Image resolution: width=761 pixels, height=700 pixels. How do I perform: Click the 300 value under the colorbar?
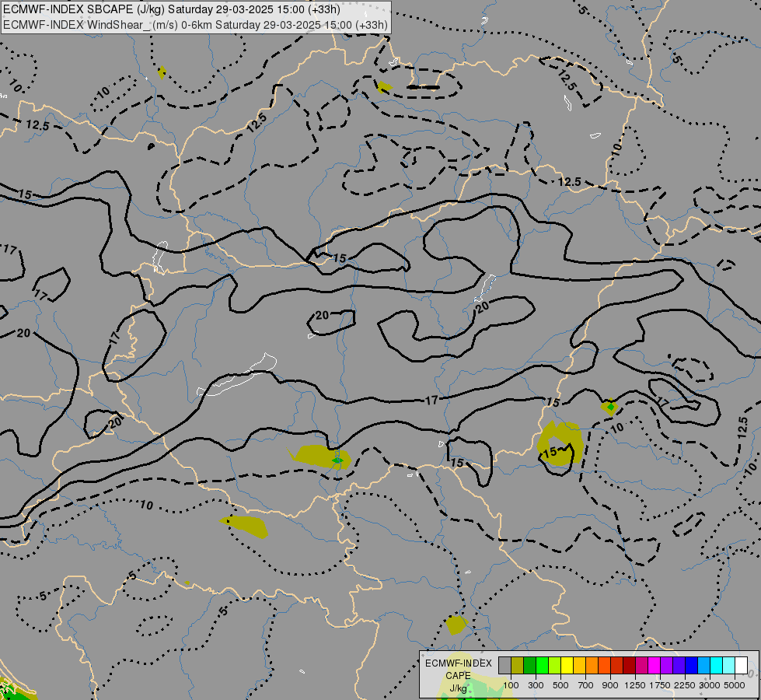coord(536,685)
